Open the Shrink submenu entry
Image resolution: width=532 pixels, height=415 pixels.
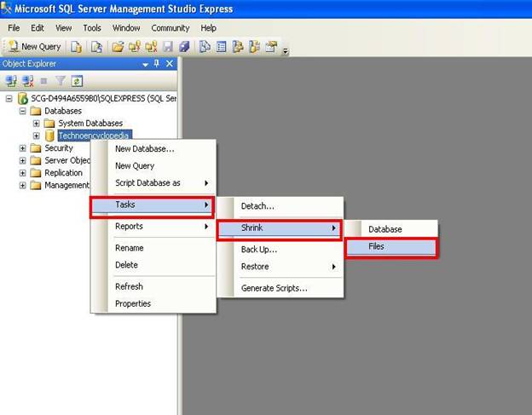click(280, 228)
